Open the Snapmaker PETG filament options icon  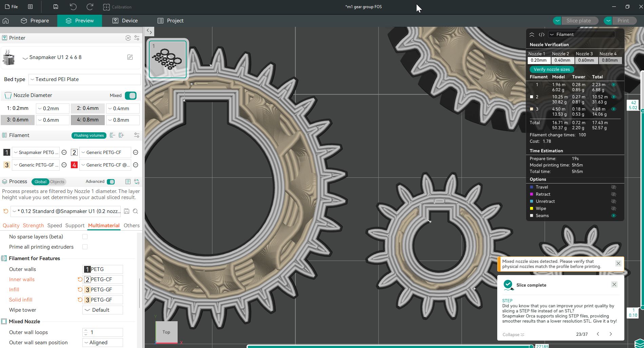click(64, 153)
